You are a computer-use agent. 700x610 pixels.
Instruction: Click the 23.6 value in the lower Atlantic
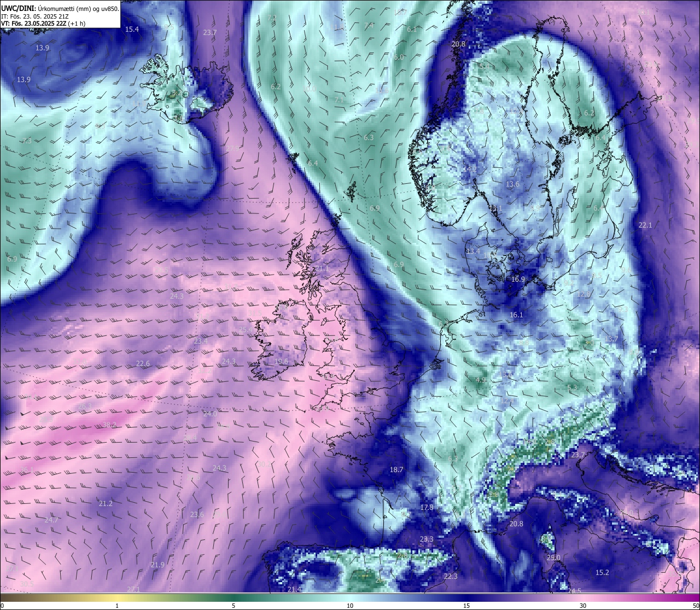(197, 515)
